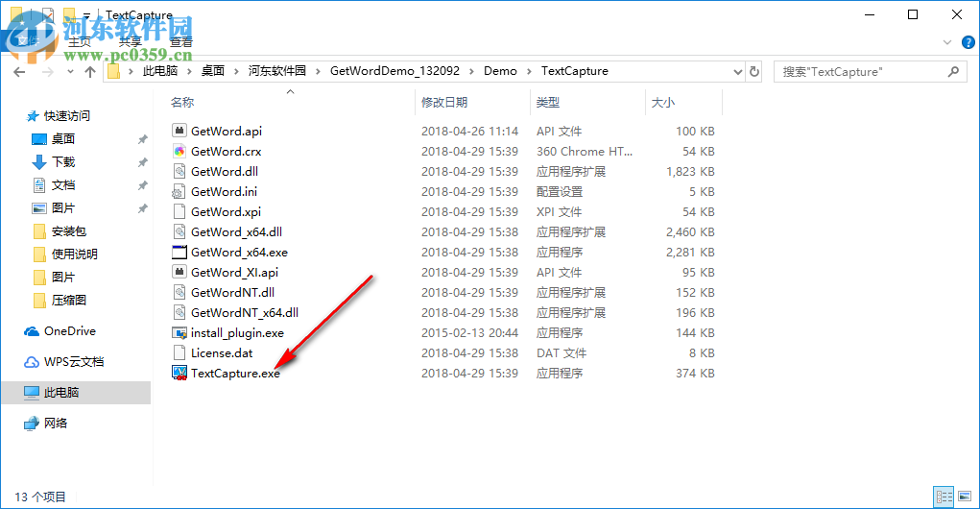Switch to large icons view layout

(965, 497)
